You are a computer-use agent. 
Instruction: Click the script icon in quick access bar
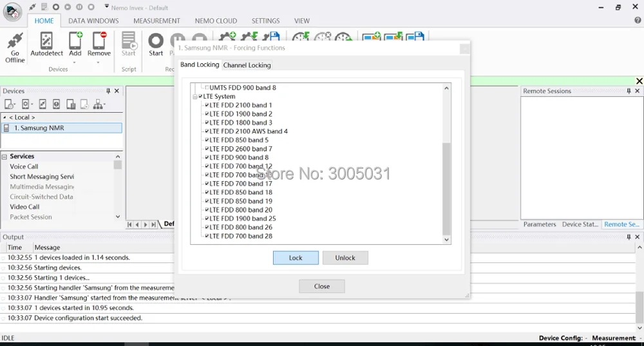pyautogui.click(x=44, y=7)
